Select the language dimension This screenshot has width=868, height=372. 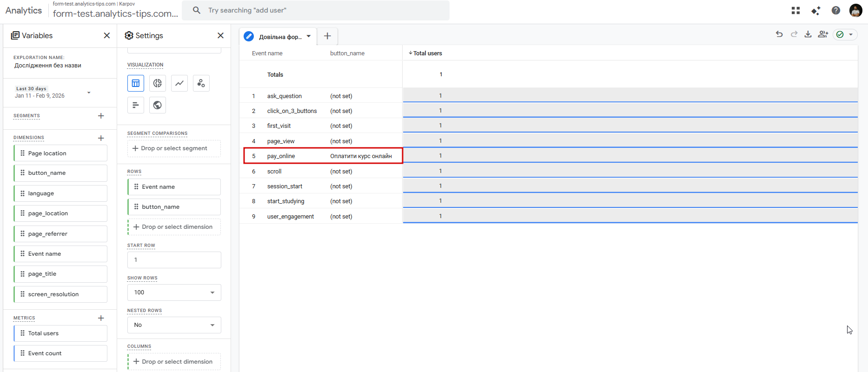(x=60, y=193)
